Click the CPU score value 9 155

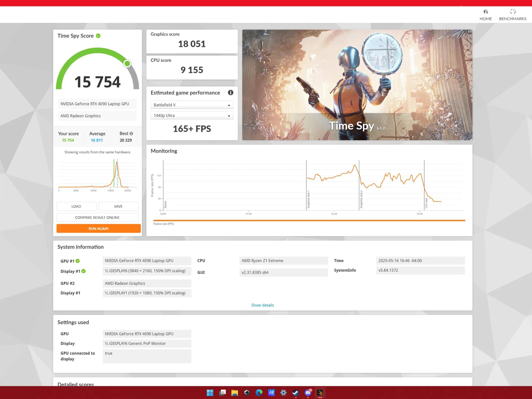click(x=192, y=70)
